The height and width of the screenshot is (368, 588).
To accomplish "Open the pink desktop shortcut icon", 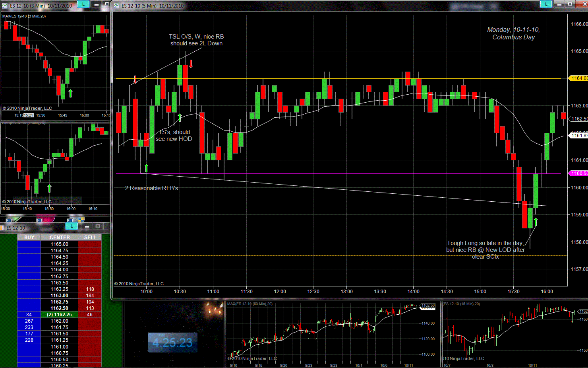I will [45, 219].
